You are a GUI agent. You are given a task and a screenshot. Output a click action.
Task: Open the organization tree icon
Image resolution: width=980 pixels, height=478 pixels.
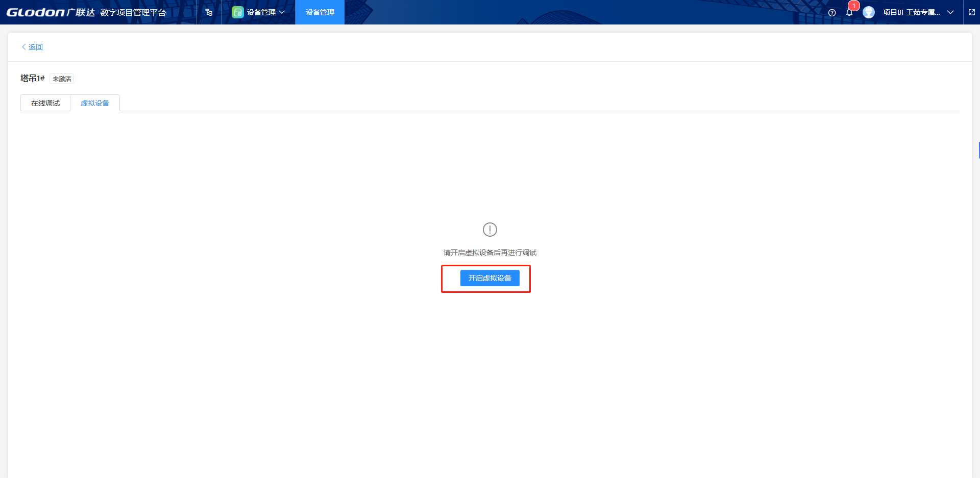(x=209, y=12)
